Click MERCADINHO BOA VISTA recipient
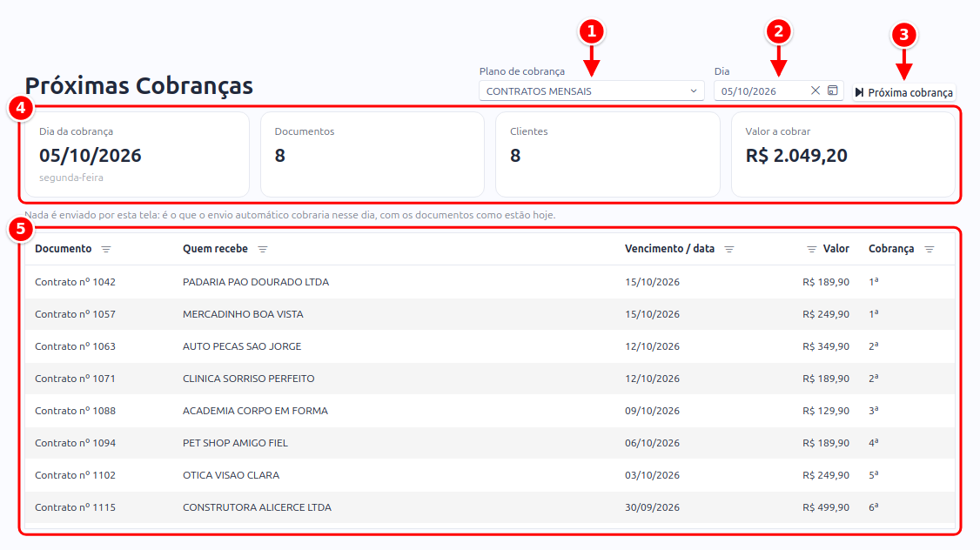The height and width of the screenshot is (550, 980). (243, 314)
